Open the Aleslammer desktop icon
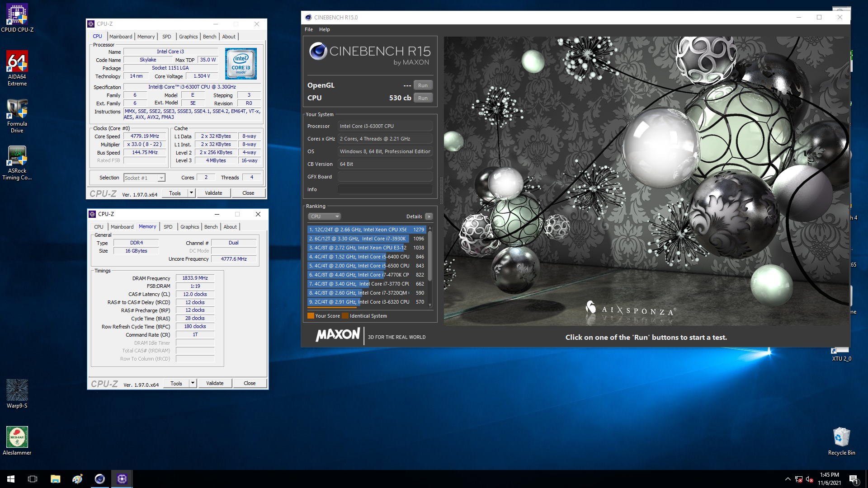Viewport: 868px width, 488px height. click(x=17, y=441)
